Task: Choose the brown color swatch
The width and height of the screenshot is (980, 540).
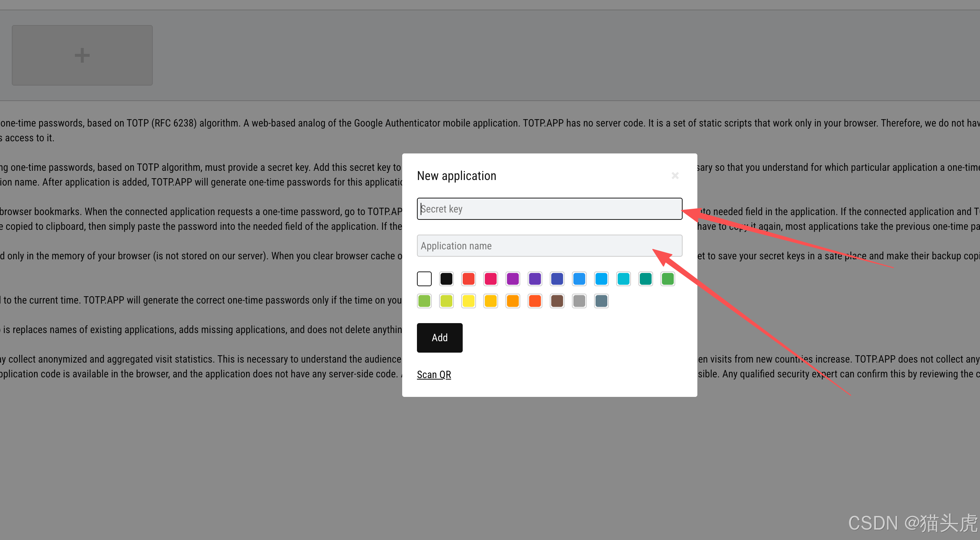Action: (557, 301)
